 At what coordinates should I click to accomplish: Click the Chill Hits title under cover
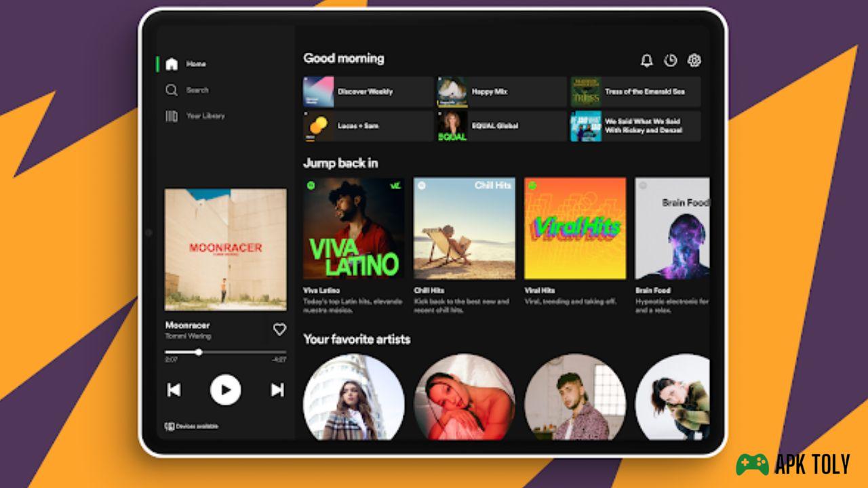coord(429,290)
